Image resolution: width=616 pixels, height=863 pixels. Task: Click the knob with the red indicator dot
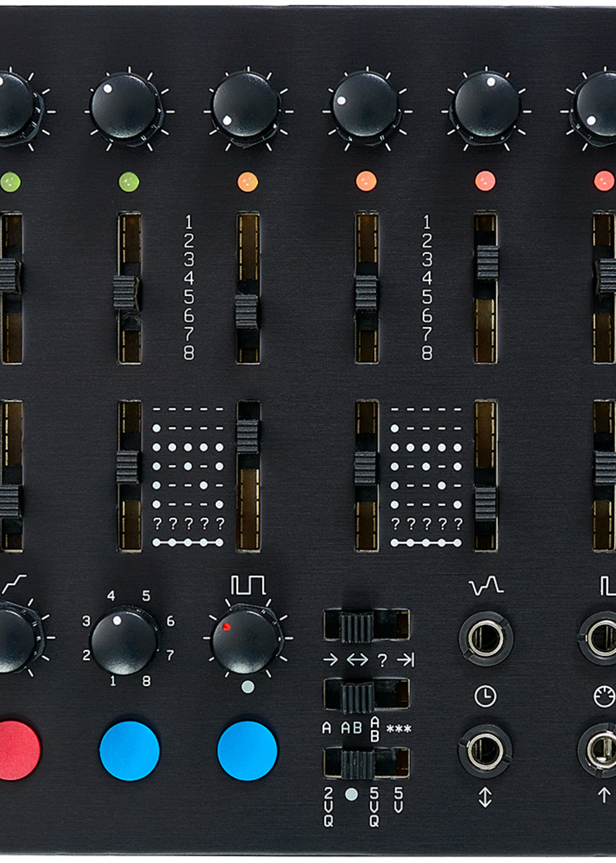(245, 642)
